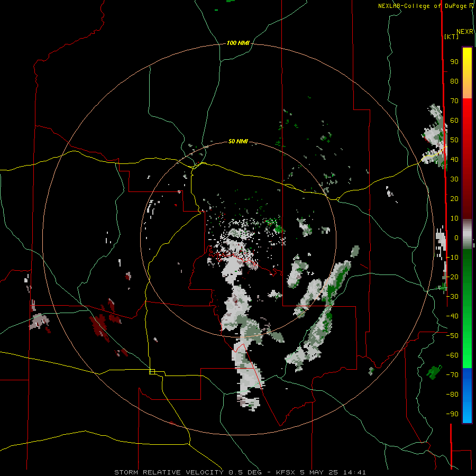Image resolution: width=476 pixels, height=476 pixels.
Task: Pick the -80 knot scale label
Action: pyautogui.click(x=452, y=395)
